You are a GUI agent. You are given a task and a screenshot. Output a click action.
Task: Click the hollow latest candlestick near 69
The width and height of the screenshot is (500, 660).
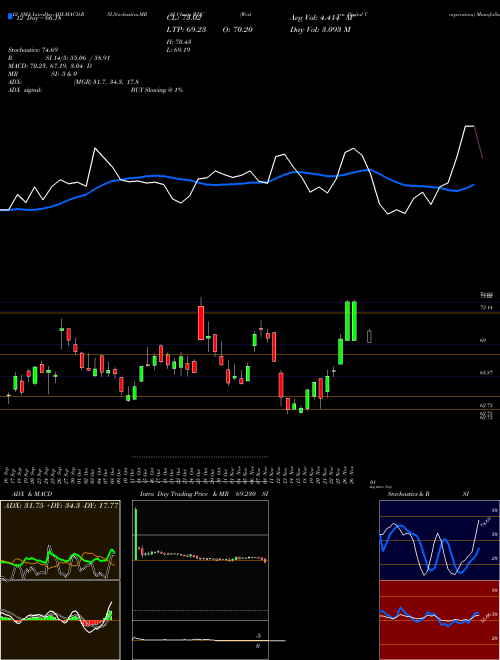tap(370, 336)
